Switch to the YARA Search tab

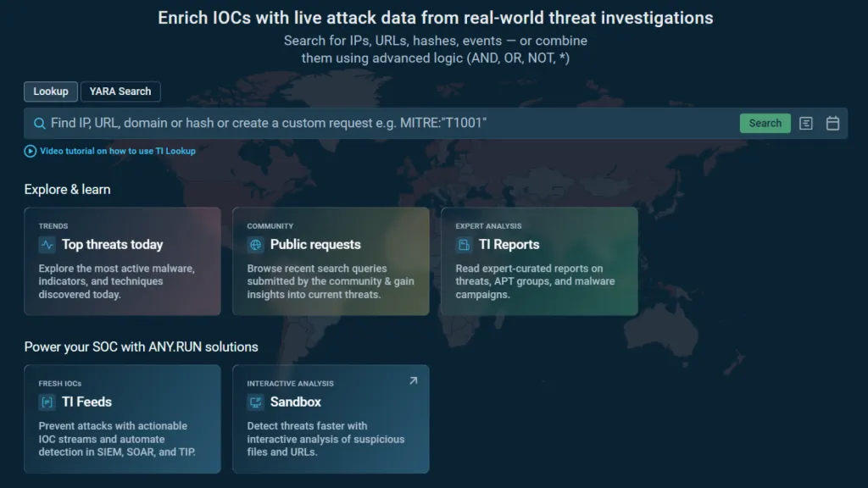120,91
